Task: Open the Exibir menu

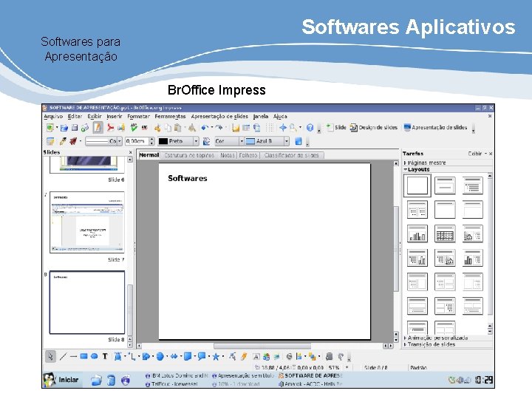Action: 95,117
